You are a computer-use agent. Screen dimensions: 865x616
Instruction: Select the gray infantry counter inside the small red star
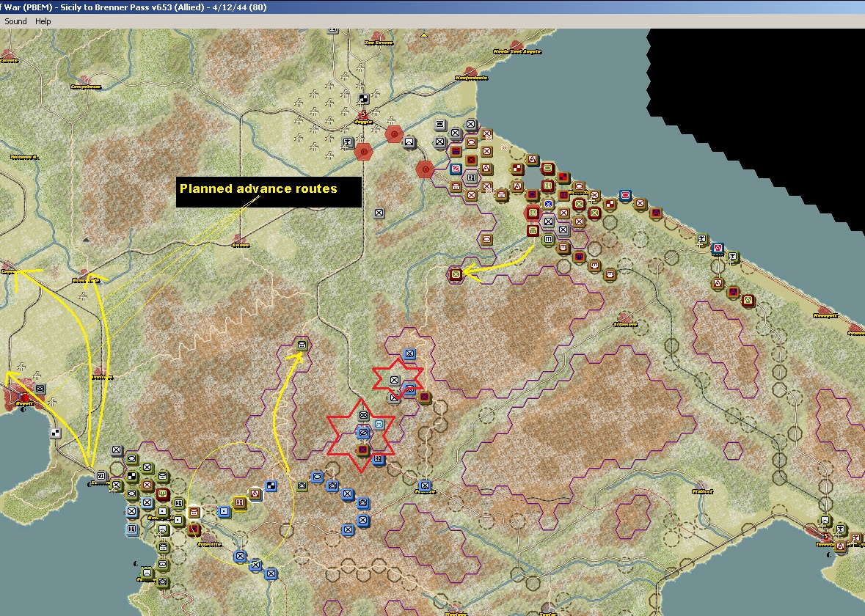pos(395,380)
